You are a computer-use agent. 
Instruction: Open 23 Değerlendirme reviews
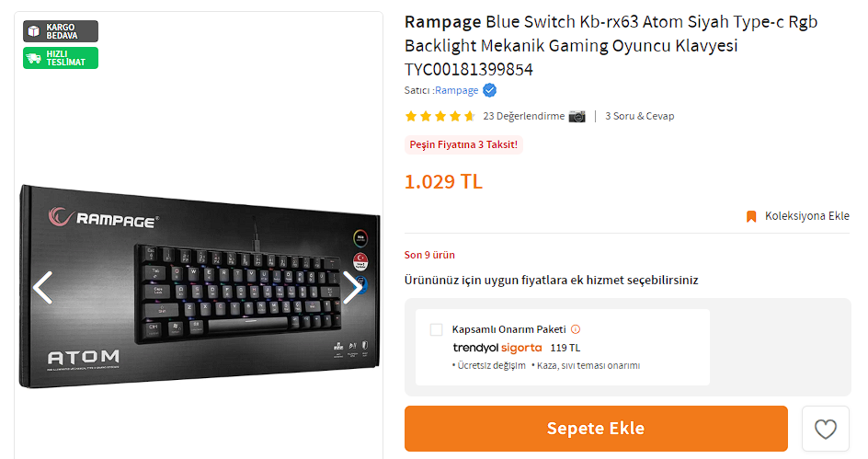click(524, 116)
